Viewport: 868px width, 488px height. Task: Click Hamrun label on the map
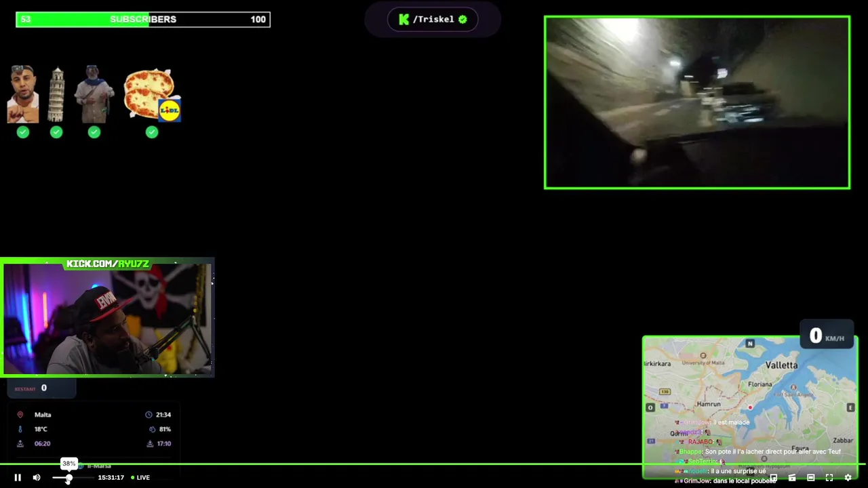pos(709,404)
